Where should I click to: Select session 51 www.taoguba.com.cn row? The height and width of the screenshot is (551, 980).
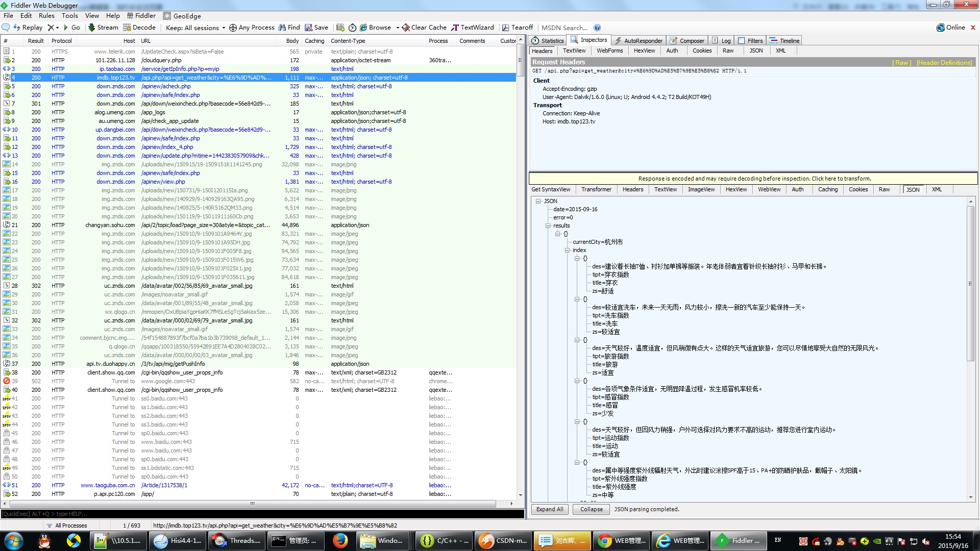[258, 485]
